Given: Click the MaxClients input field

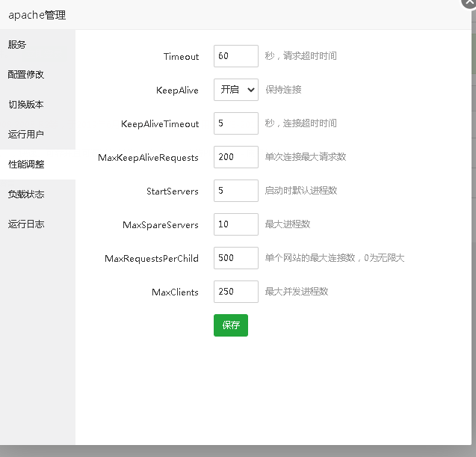Looking at the screenshot, I should [x=236, y=292].
